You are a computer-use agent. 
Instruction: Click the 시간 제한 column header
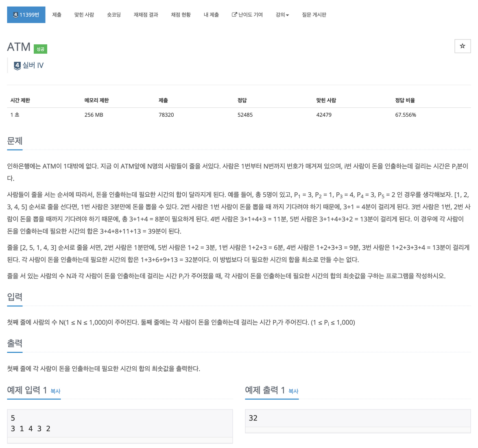[x=20, y=100]
